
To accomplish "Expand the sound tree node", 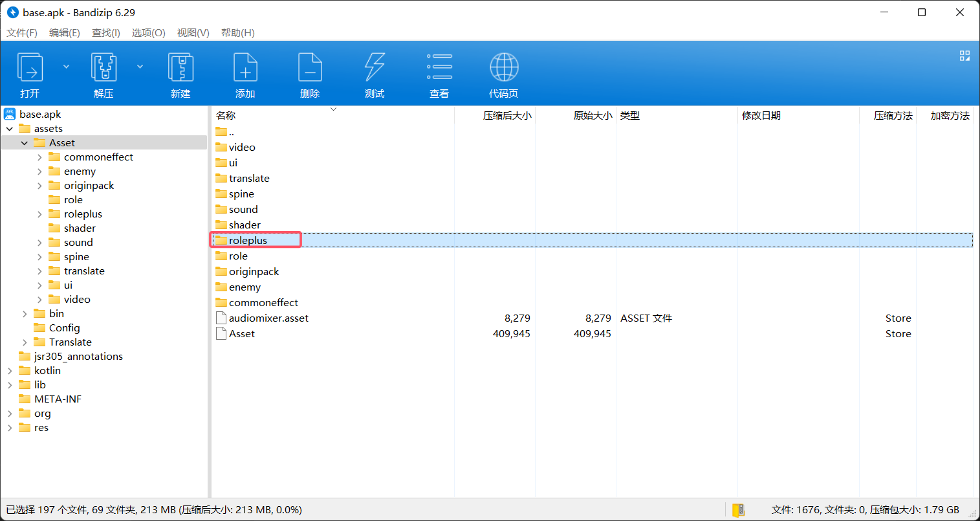I will pyautogui.click(x=39, y=243).
